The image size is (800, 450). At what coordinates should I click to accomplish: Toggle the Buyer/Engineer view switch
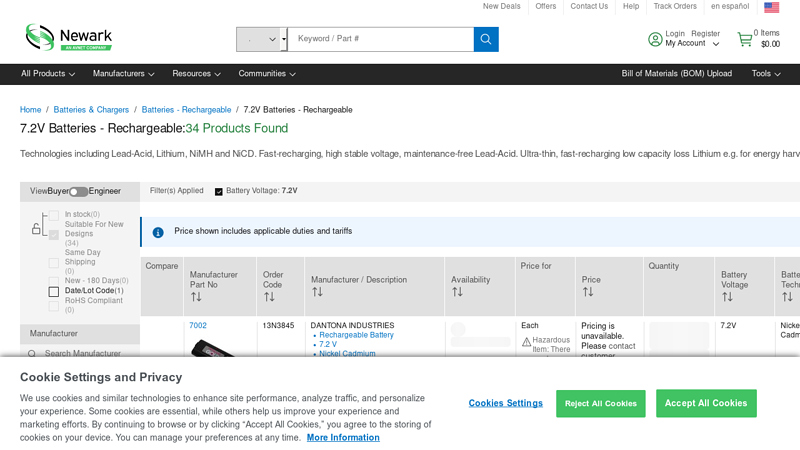pos(79,192)
